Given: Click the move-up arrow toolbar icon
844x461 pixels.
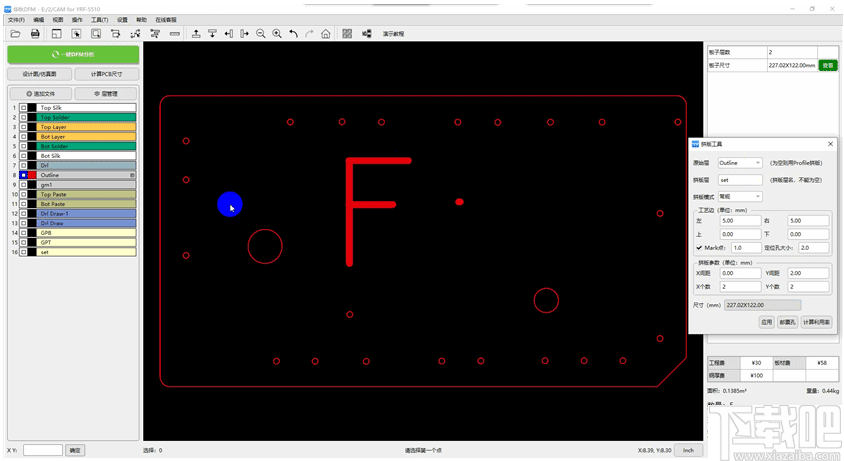Looking at the screenshot, I should click(x=196, y=34).
